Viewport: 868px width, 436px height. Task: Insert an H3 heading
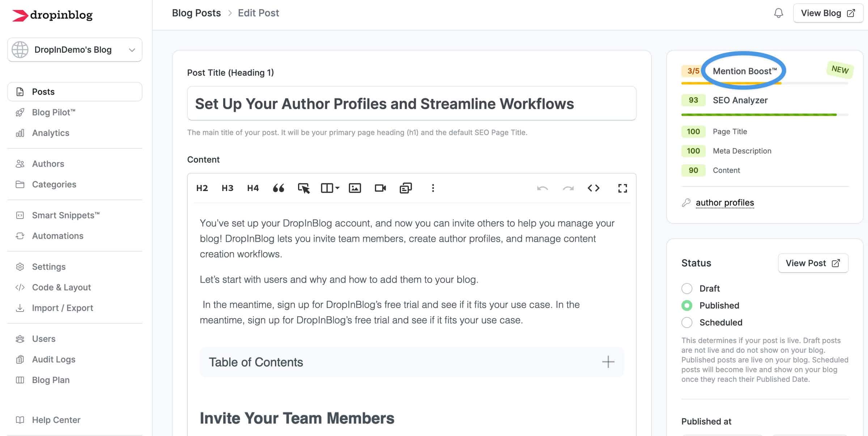click(x=227, y=188)
